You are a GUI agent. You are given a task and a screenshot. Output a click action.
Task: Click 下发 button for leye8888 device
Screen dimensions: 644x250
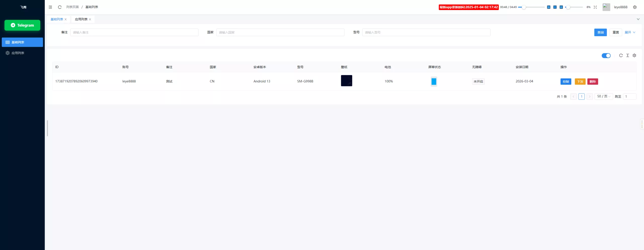pyautogui.click(x=580, y=81)
